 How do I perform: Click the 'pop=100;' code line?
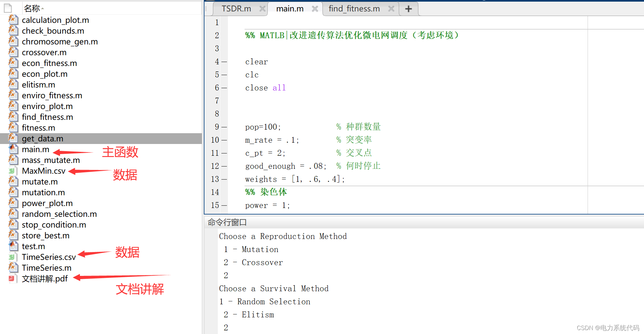click(x=263, y=127)
